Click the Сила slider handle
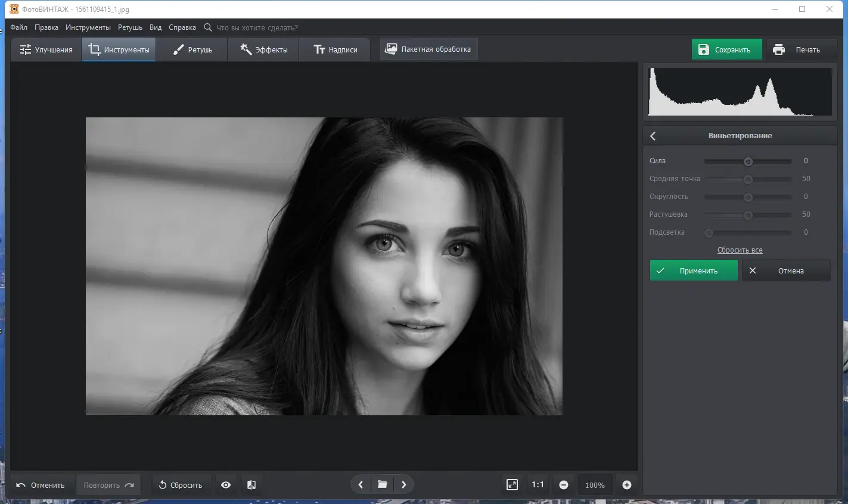 (x=748, y=161)
